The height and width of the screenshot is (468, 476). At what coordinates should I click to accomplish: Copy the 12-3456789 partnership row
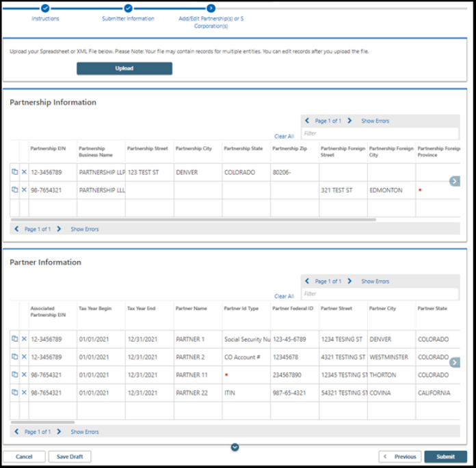tap(14, 173)
